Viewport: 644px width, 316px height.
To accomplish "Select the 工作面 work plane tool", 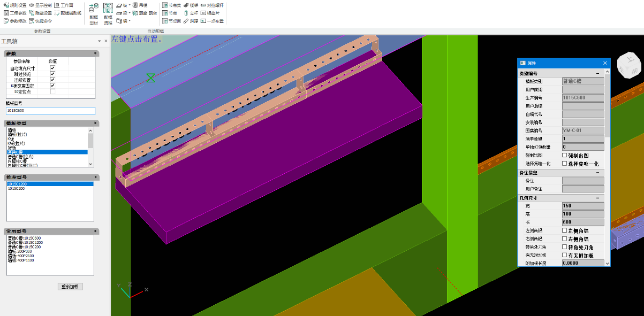I will pos(63,5).
